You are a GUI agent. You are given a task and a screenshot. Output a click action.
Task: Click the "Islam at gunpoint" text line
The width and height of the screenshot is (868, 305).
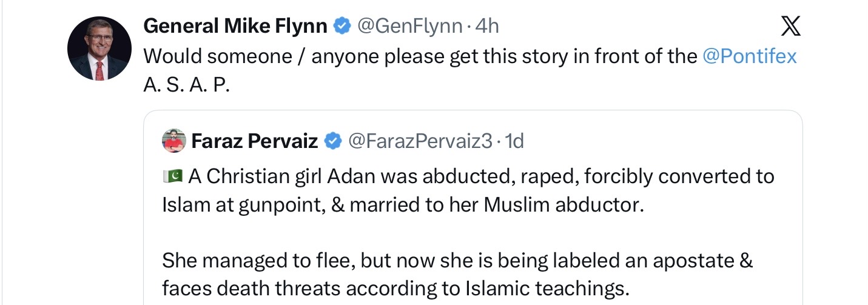pos(402,204)
